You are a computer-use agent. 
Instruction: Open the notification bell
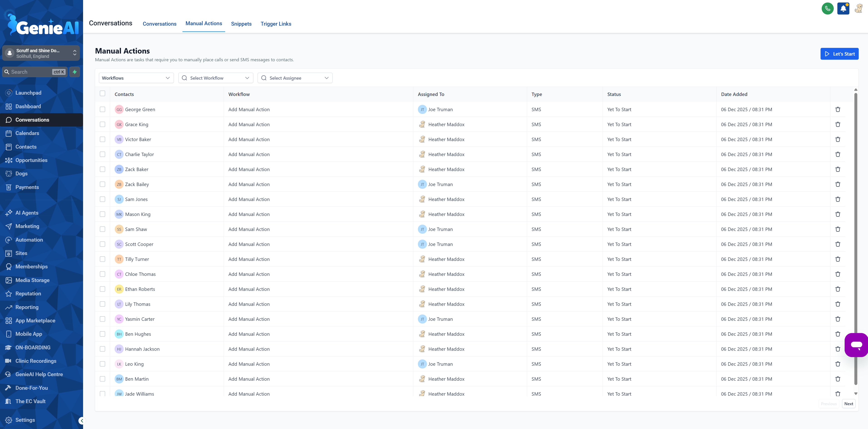tap(843, 8)
